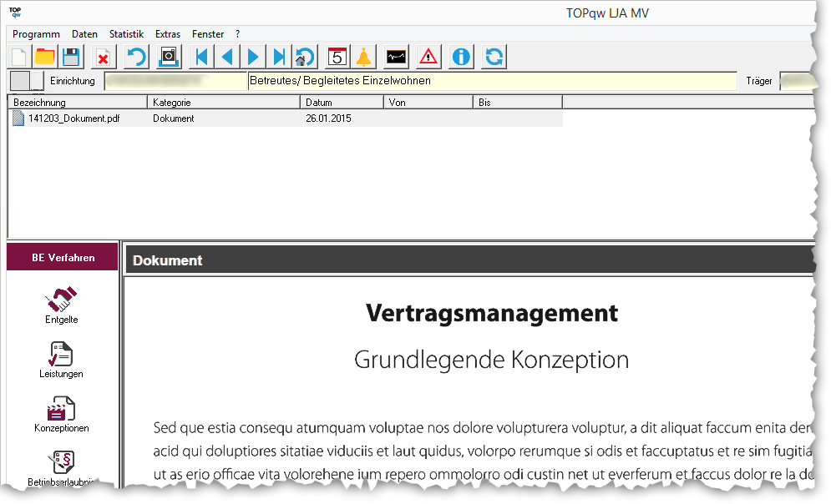Viewport: 831px width, 504px height.
Task: Save using the floppy disk icon
Action: click(x=70, y=57)
